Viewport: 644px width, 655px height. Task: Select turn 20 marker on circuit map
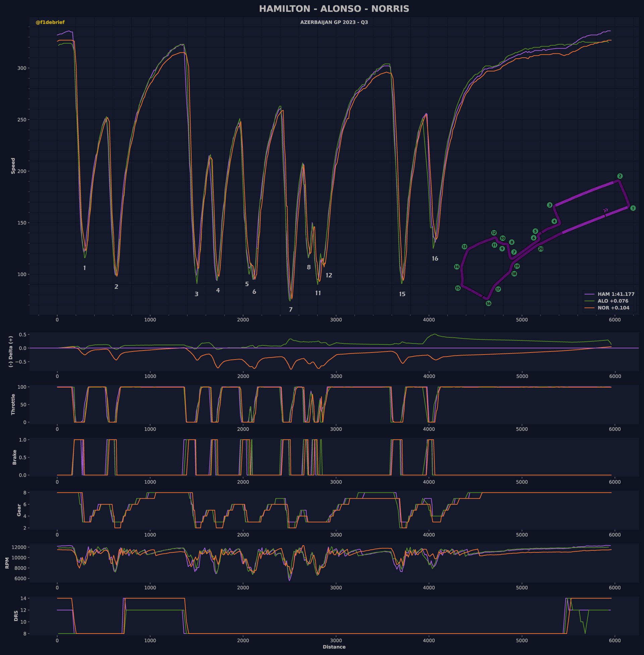click(540, 249)
